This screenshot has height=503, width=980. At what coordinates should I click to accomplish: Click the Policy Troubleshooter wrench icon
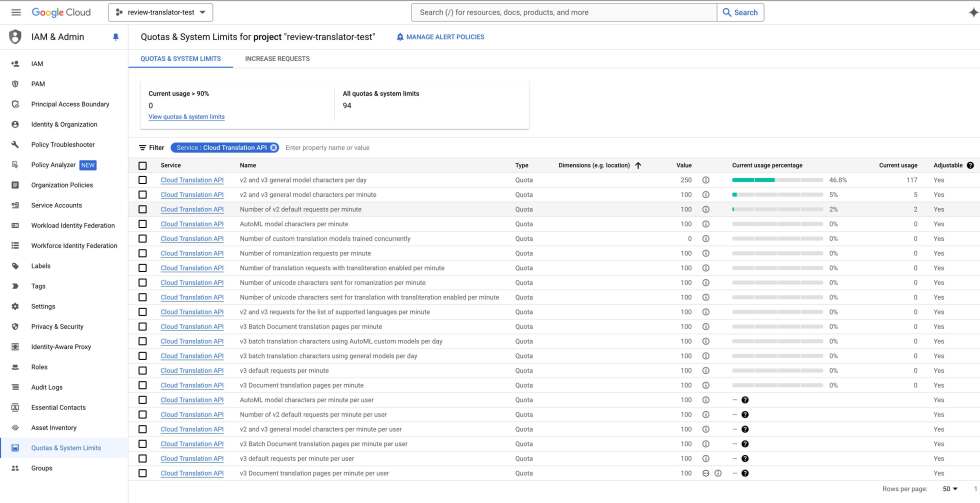(x=15, y=144)
